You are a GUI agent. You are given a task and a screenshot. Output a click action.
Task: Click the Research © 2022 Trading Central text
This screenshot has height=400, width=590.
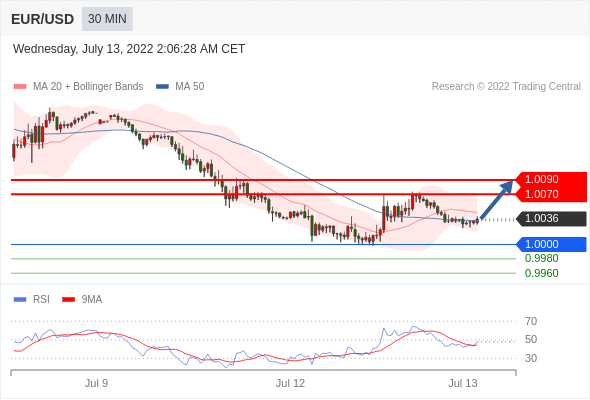[506, 86]
